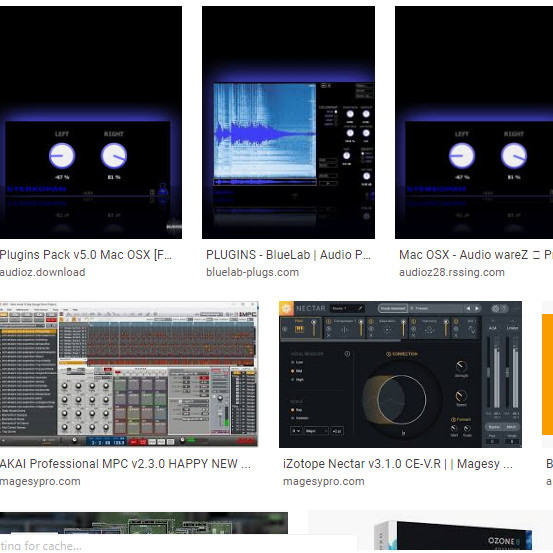Visit magesypro.com under the AKAI MPC result
Screen dimensions: 553x553
tap(40, 481)
